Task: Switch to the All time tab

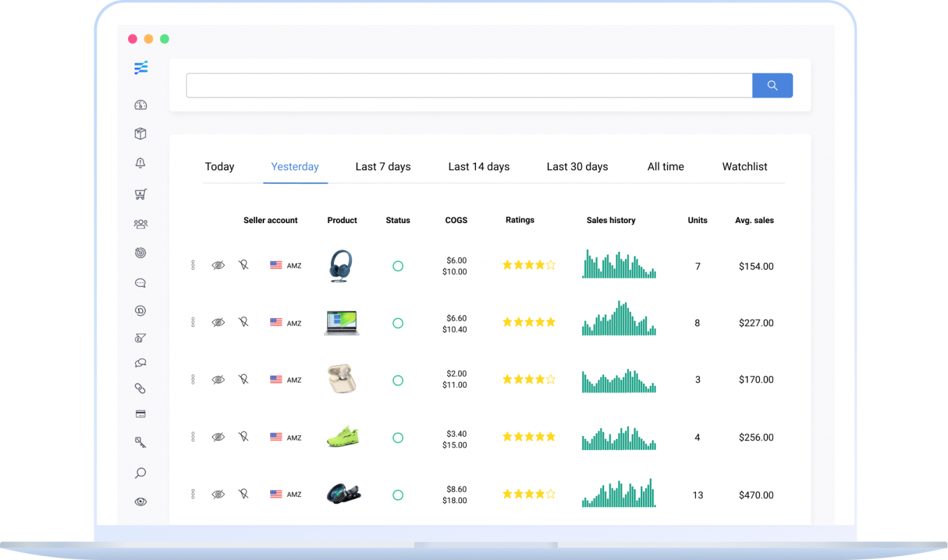Action: (666, 167)
